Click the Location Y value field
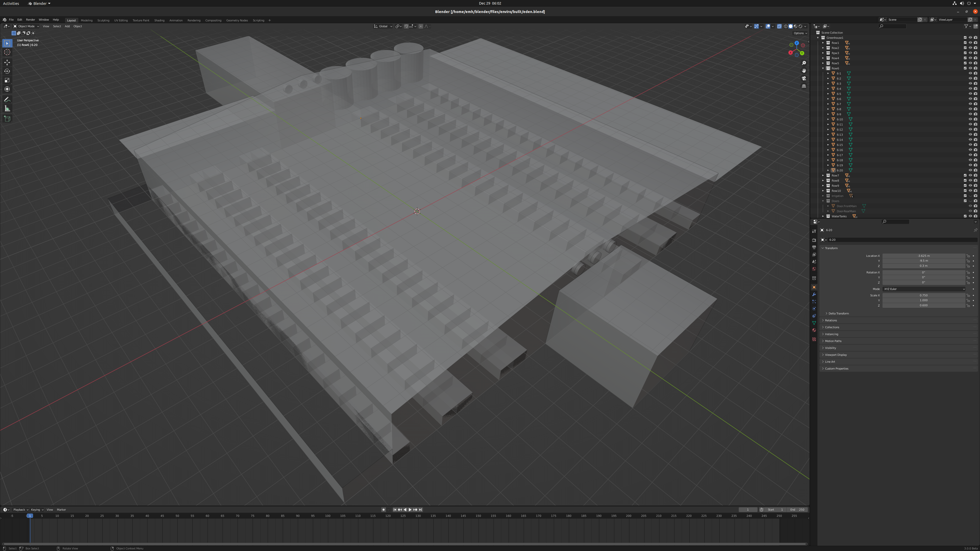980x551 pixels. point(924,261)
